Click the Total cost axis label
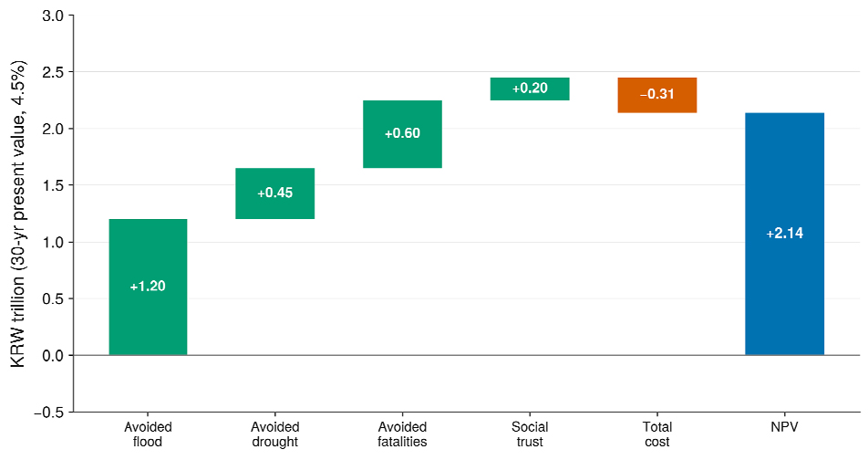The image size is (868, 460). [x=657, y=434]
